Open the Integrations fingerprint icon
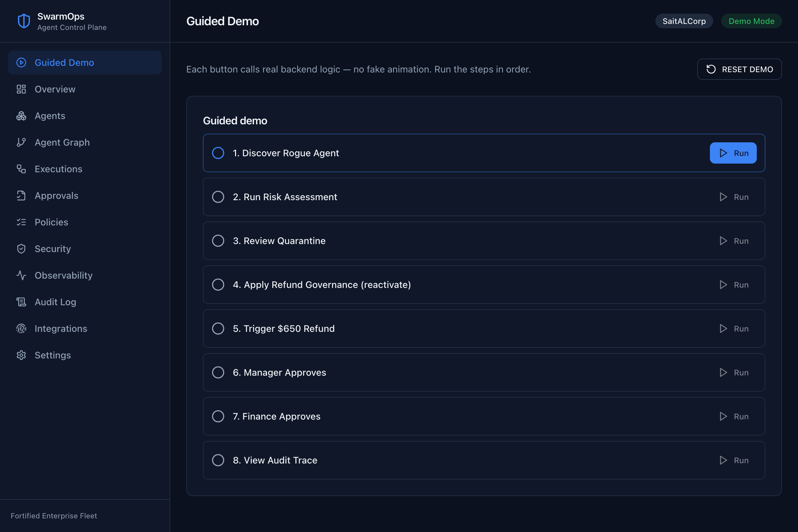This screenshot has width=798, height=532. [21, 329]
